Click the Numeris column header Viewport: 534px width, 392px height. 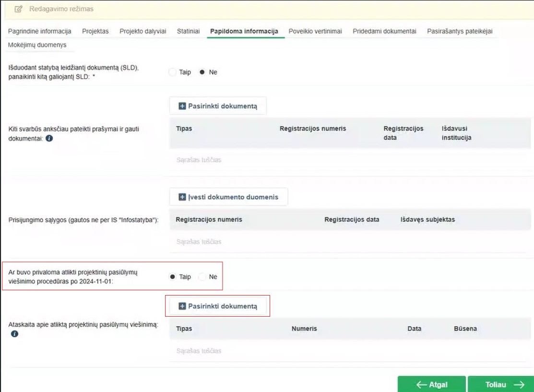coord(304,329)
